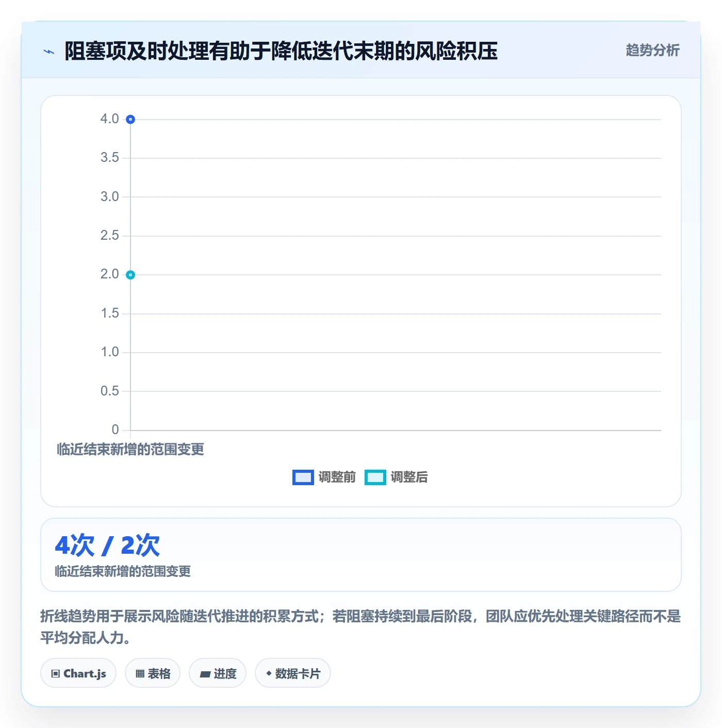This screenshot has width=722, height=728.
Task: Toggle the 调整前 legend swatch
Action: [303, 477]
